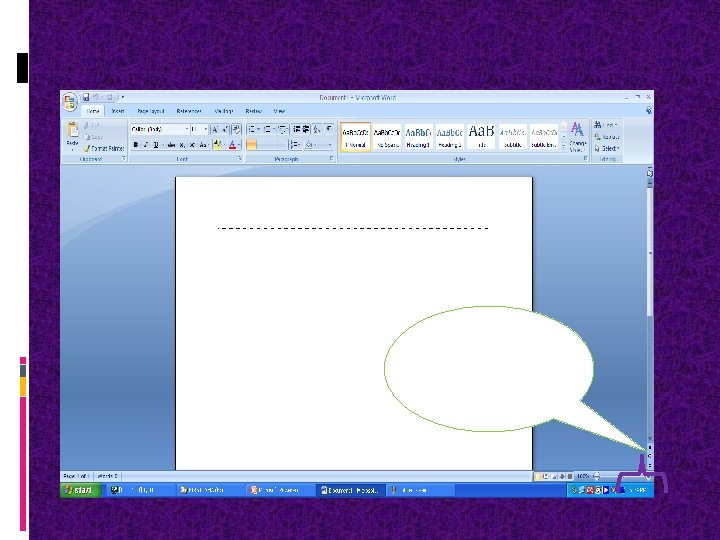The height and width of the screenshot is (540, 720).
Task: Open the References tab
Action: coord(189,111)
